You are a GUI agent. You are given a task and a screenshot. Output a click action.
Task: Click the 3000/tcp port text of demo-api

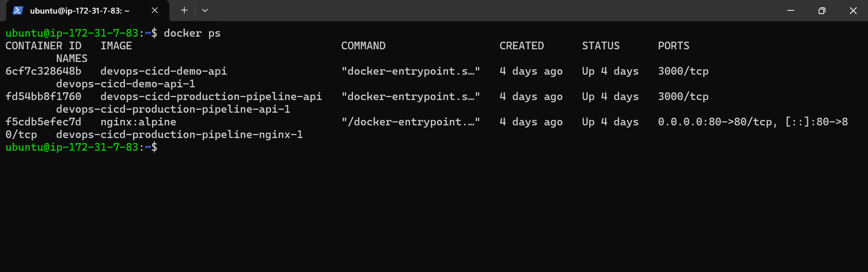coord(683,71)
